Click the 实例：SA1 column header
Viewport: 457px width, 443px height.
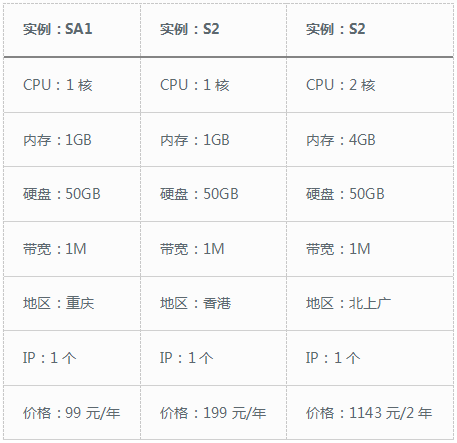72,30
